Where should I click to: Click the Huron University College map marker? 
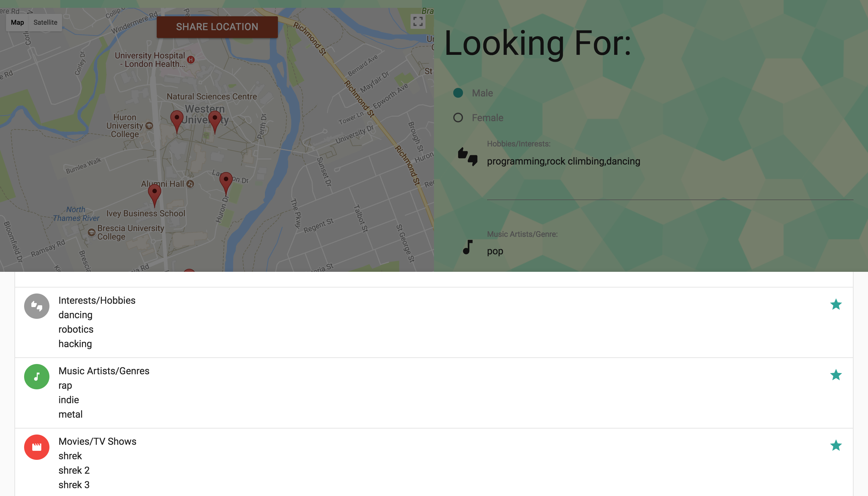click(149, 126)
